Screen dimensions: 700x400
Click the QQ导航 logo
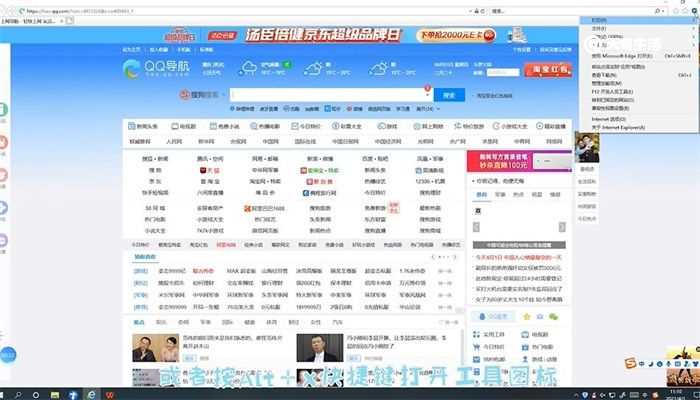[156, 68]
